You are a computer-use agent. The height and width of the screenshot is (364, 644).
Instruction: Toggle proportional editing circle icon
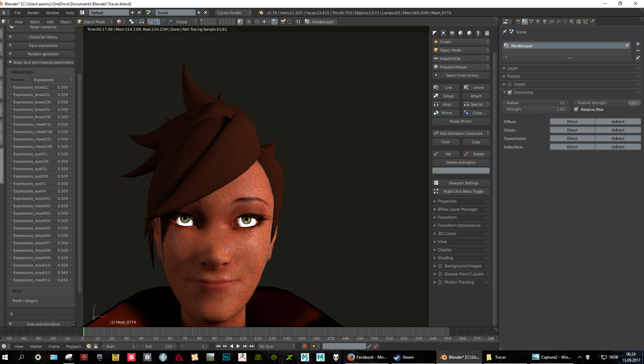[249, 22]
